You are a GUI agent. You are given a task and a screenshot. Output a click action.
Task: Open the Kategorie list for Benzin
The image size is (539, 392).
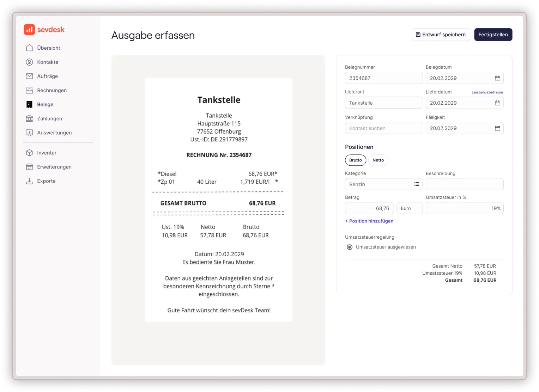coord(416,184)
